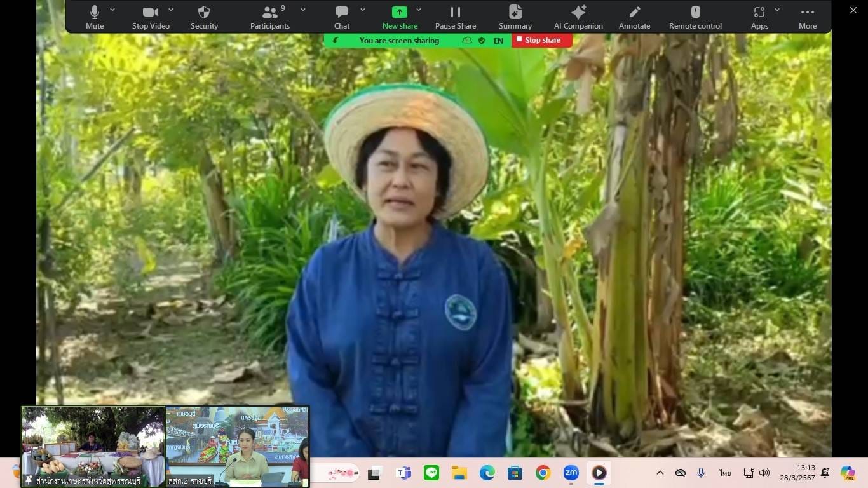Viewport: 868px width, 488px height.
Task: Pause the current screen share
Action: click(x=455, y=17)
